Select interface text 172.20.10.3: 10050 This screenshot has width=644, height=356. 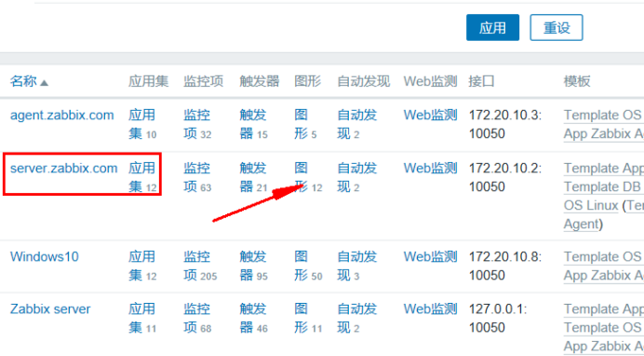pyautogui.click(x=505, y=124)
